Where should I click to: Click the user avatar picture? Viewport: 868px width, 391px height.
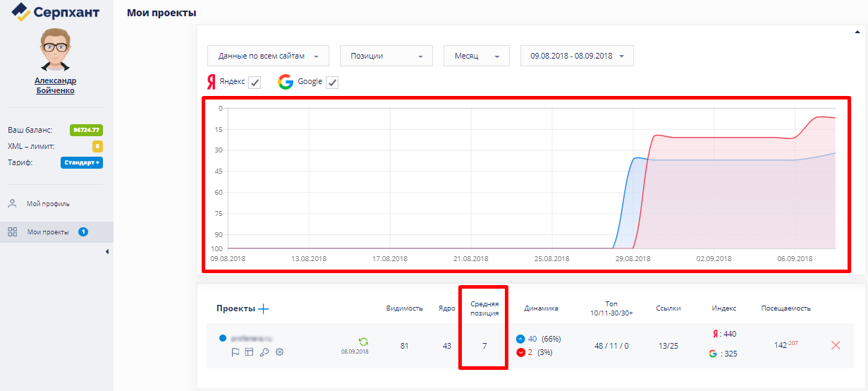tap(55, 49)
